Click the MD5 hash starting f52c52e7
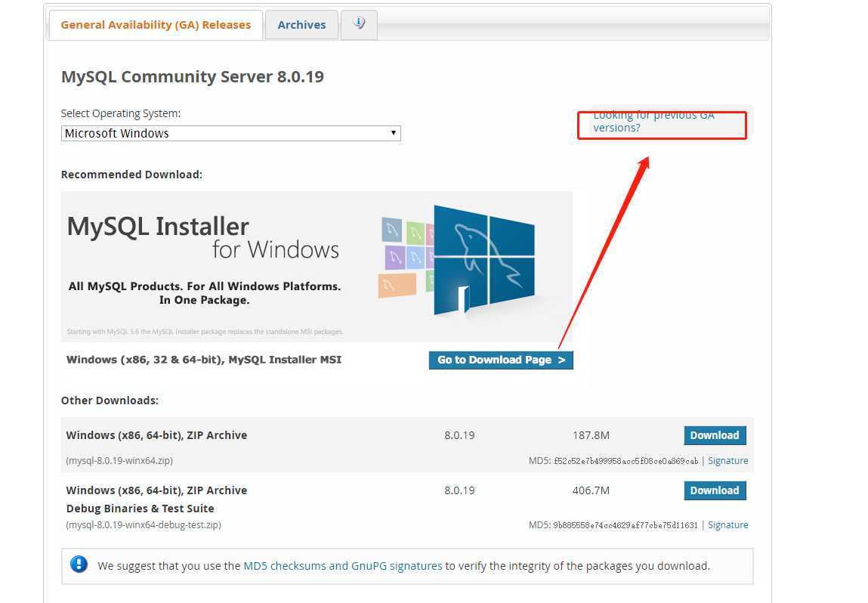868x603 pixels. click(x=626, y=461)
